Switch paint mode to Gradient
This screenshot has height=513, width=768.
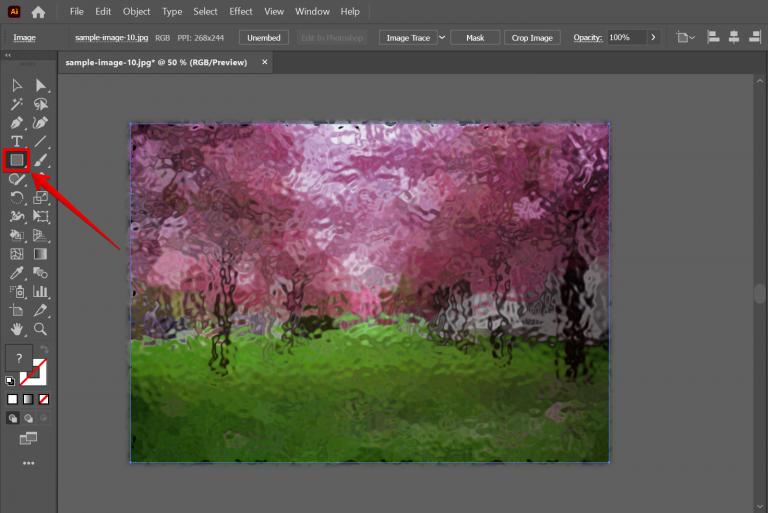(x=28, y=399)
